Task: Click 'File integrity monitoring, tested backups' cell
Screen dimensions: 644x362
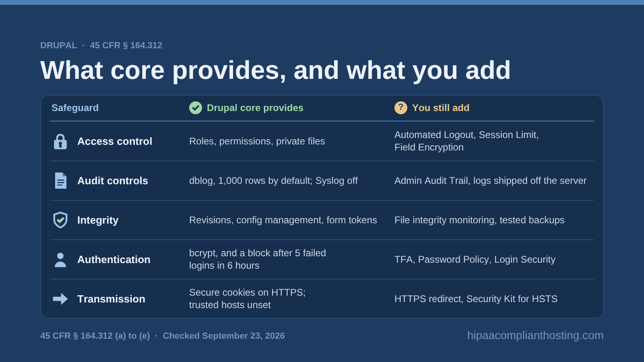Action: [x=479, y=220]
